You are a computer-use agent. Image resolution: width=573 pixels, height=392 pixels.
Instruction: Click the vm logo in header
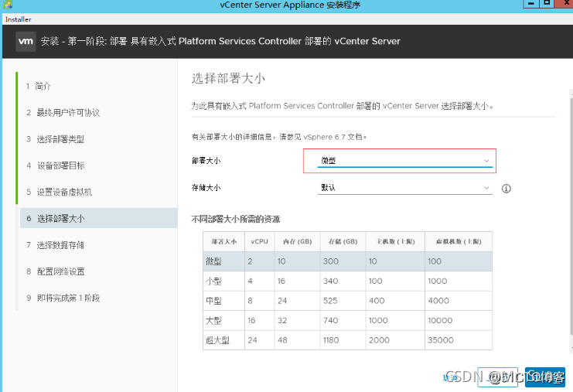pos(26,41)
